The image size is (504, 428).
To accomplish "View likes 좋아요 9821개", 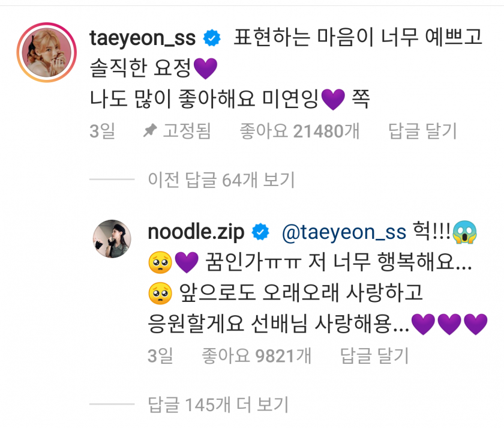I will click(x=257, y=356).
